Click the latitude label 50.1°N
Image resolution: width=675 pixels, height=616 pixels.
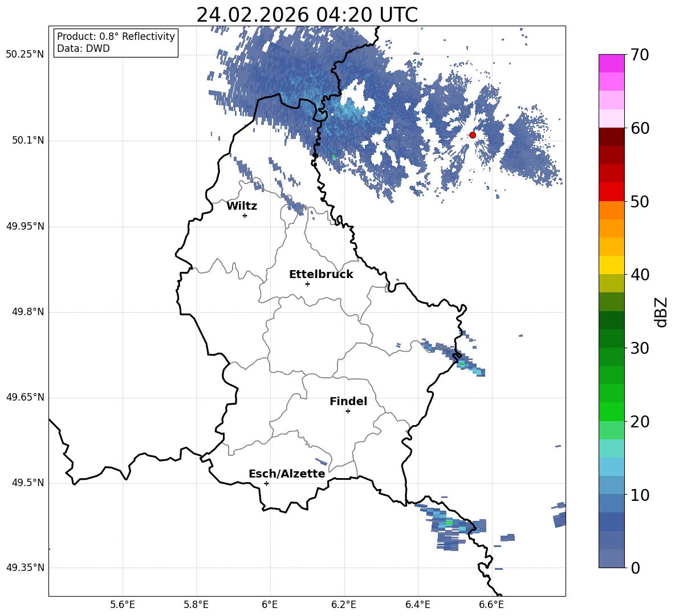click(28, 140)
